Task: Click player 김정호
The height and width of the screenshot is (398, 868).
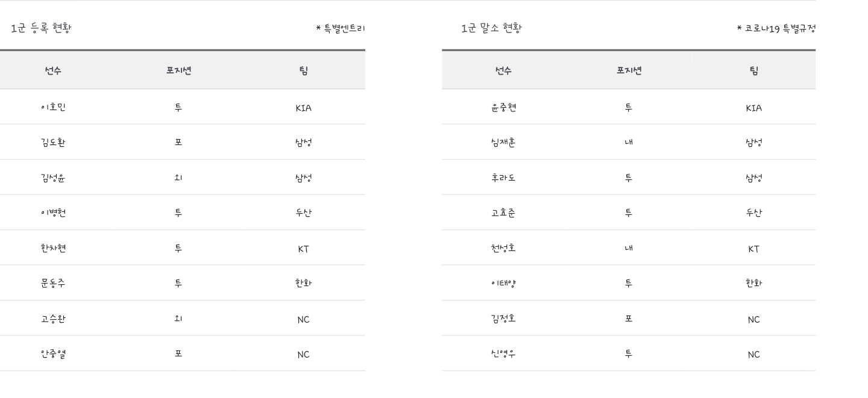Action: coord(503,319)
